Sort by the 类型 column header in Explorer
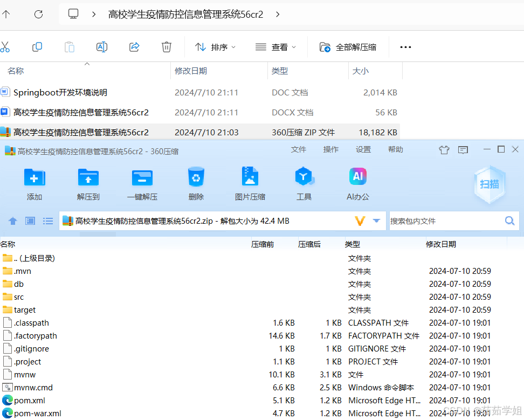Screen dimensions: 524x420 [x=280, y=71]
